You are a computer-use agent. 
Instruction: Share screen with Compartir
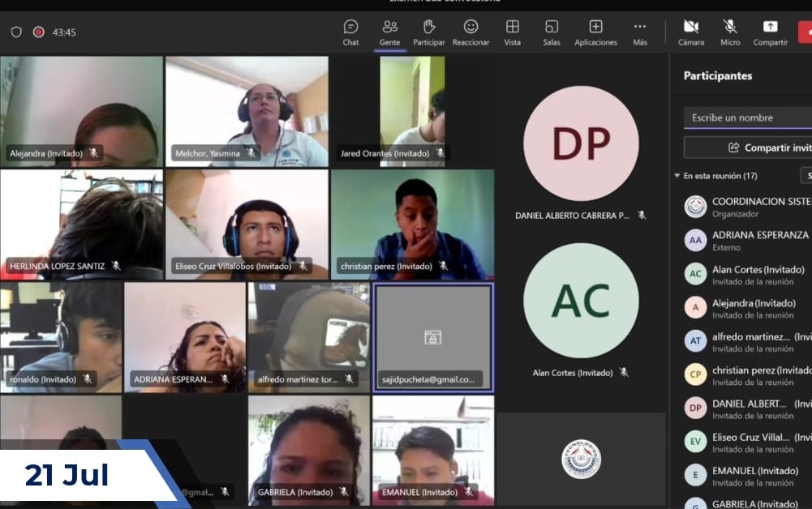click(770, 32)
